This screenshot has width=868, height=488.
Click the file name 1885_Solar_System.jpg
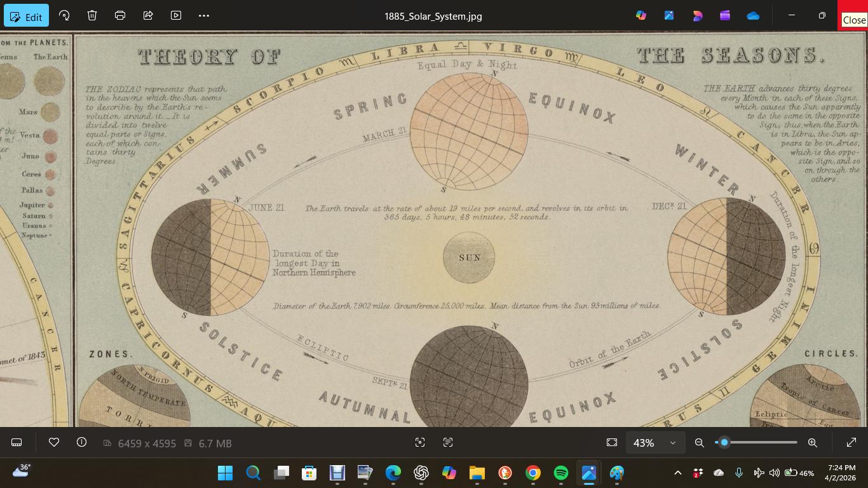433,16
